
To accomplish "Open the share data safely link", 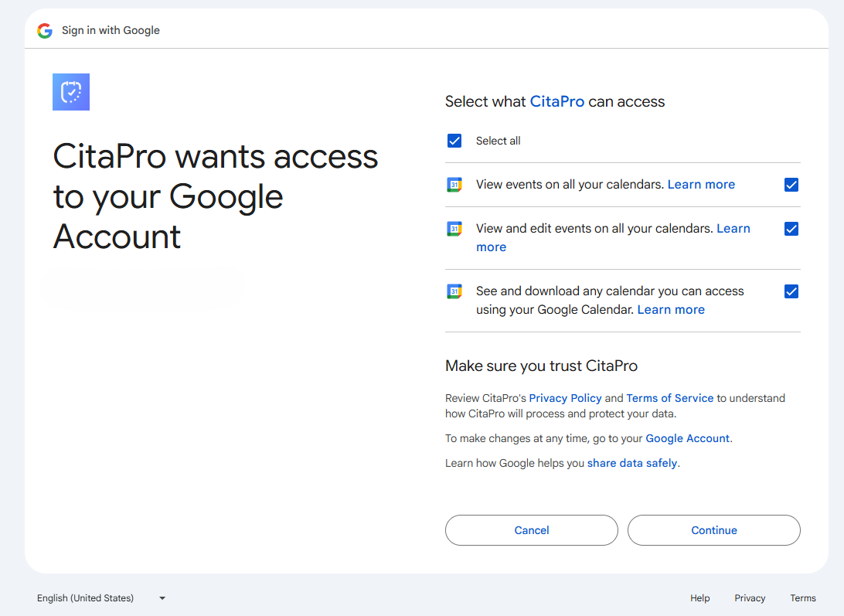I will click(632, 464).
